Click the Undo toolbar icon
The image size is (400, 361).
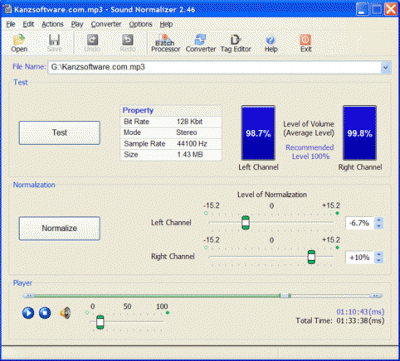(92, 43)
